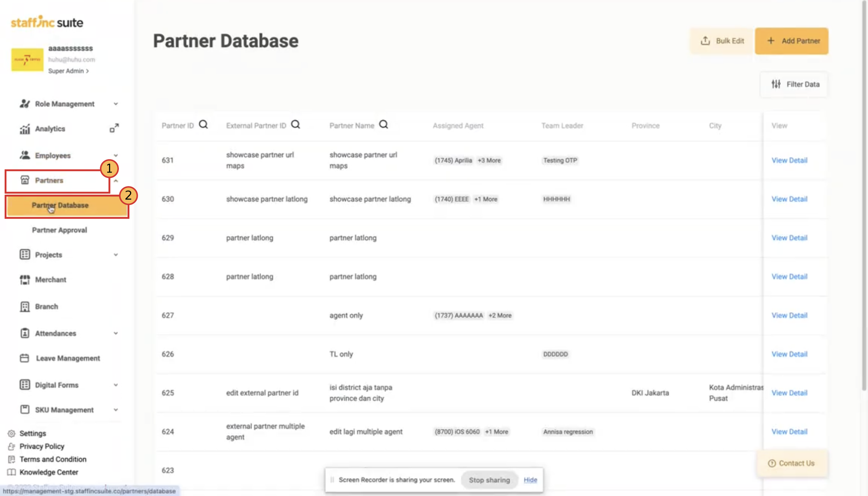Click the Bulk Edit button
The width and height of the screenshot is (868, 496).
click(722, 41)
